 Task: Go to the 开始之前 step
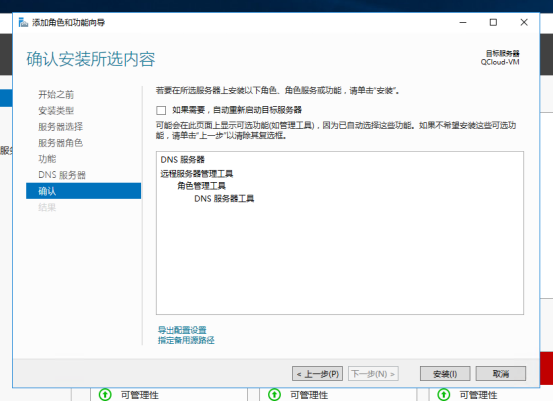point(56,94)
